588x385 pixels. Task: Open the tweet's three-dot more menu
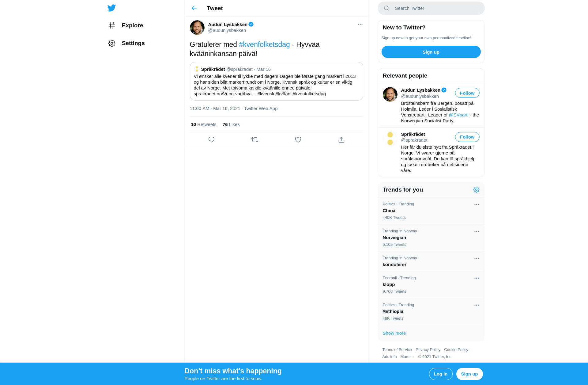click(x=360, y=24)
